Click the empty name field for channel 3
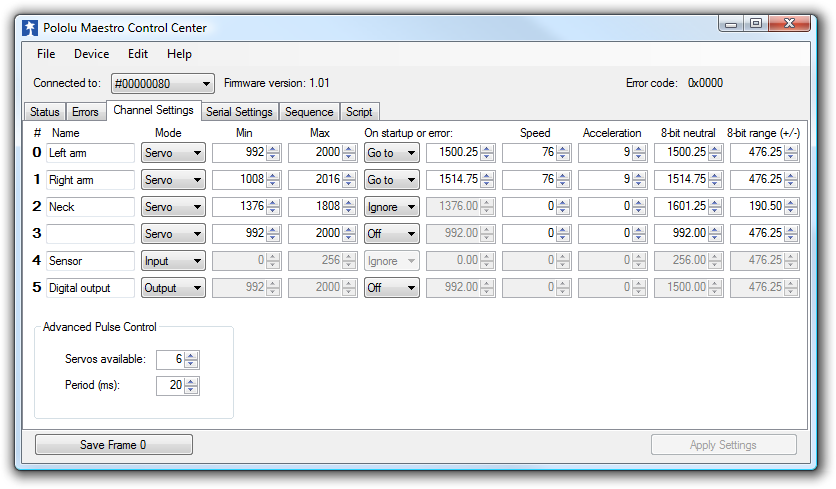The width and height of the screenshot is (836, 489). tap(90, 234)
